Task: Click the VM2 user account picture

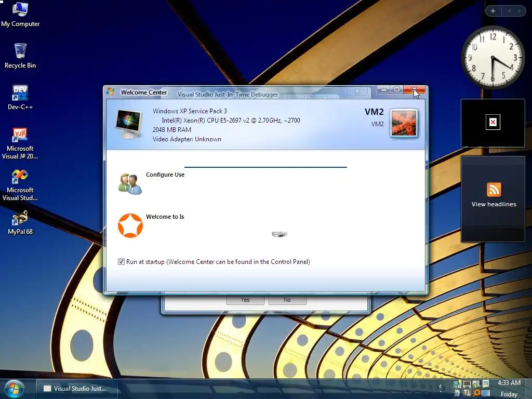Action: point(404,123)
